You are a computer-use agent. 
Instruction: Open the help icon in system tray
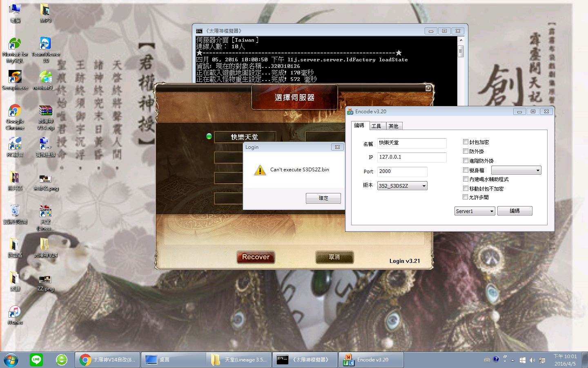[496, 359]
